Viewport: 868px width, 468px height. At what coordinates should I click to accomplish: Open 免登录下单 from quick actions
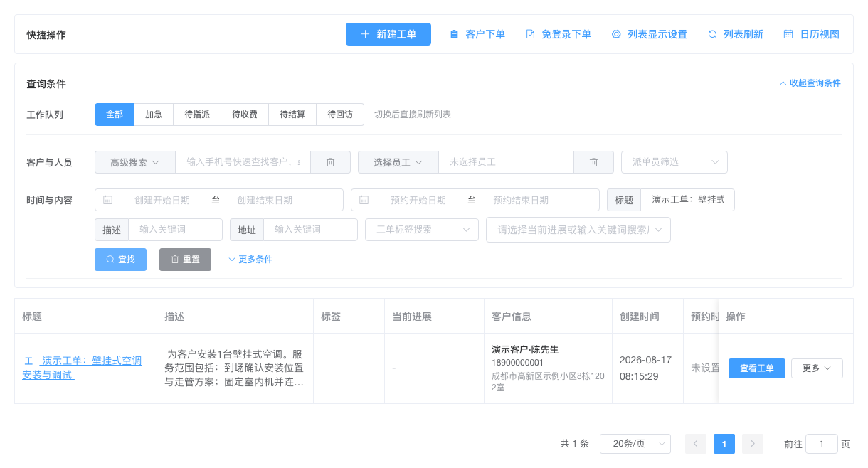[x=559, y=34]
